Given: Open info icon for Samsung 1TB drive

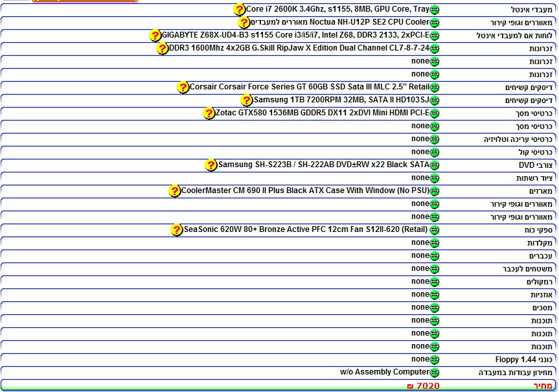Looking at the screenshot, I should point(247,100).
